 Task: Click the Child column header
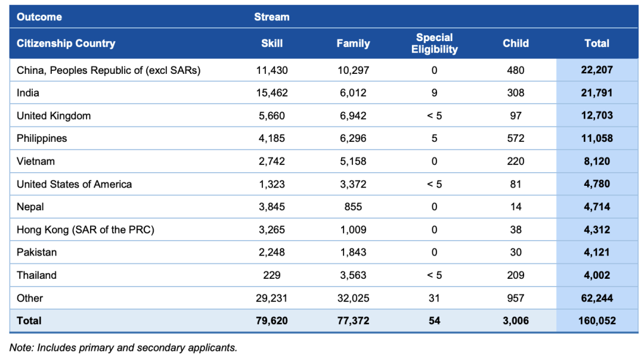click(515, 43)
